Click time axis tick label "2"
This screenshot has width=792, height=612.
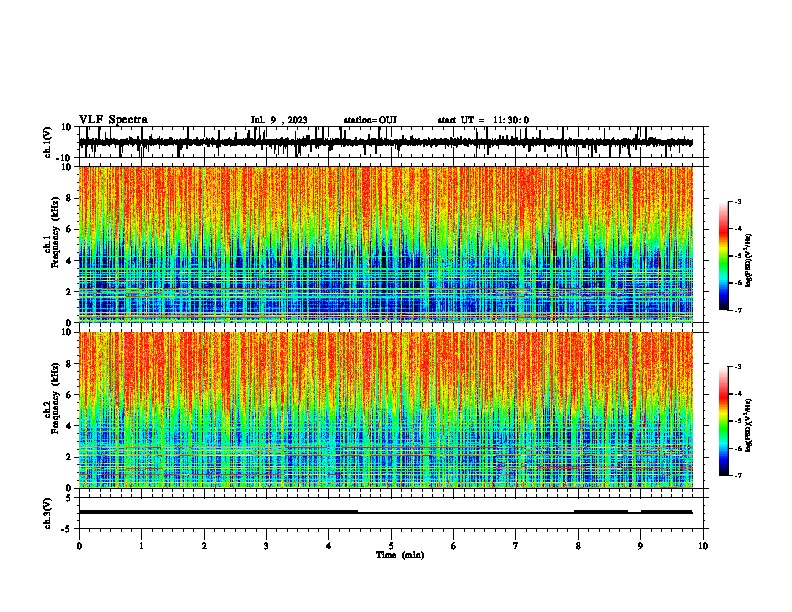(x=204, y=546)
